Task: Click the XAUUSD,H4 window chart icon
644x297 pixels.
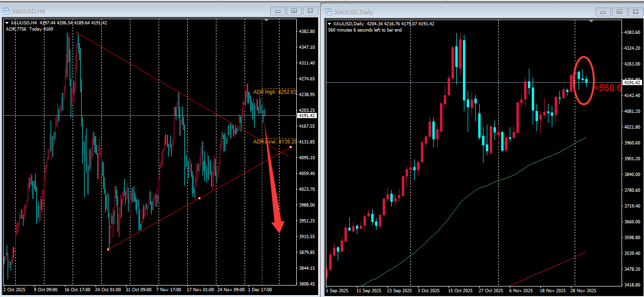Action: [x=7, y=11]
